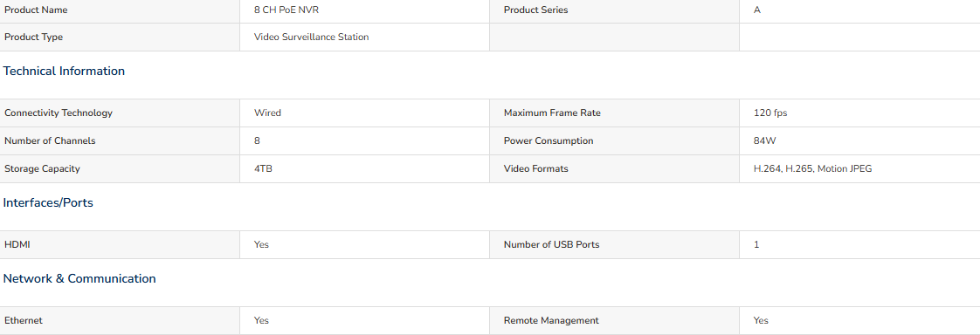The height and width of the screenshot is (335, 980).
Task: Click the Connectivity Technology label
Action: [59, 113]
